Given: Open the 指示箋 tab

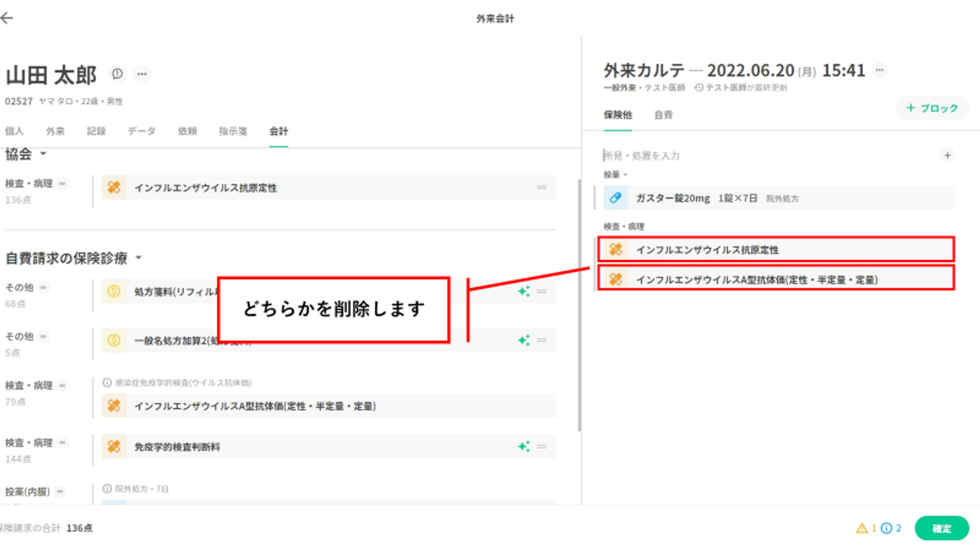Looking at the screenshot, I should [x=233, y=131].
